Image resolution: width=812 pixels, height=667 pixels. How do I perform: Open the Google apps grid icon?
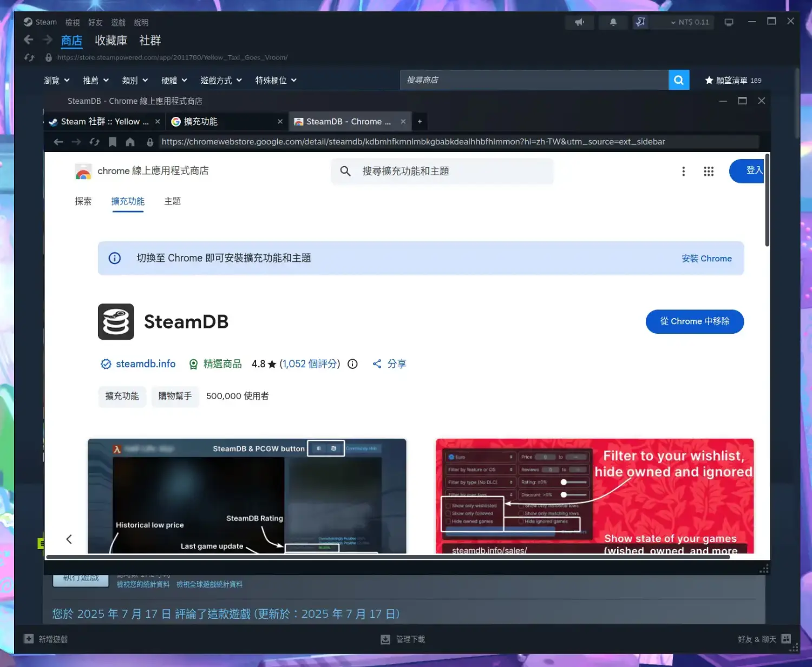point(708,171)
